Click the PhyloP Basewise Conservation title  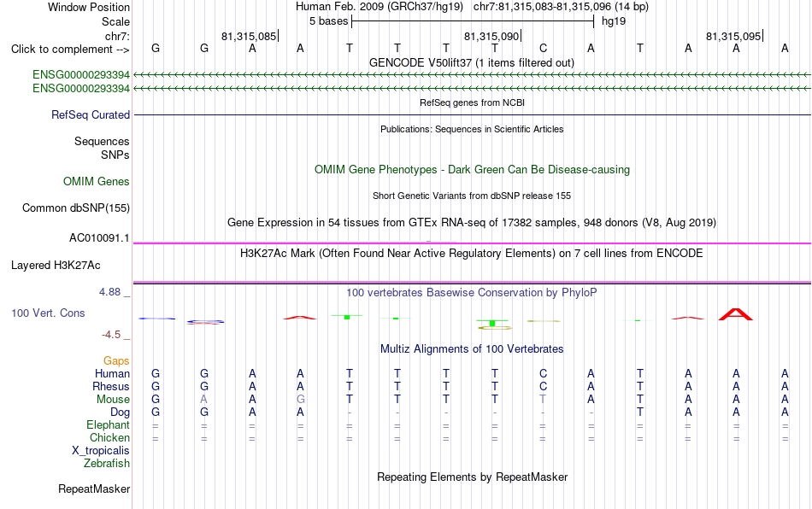point(472,292)
